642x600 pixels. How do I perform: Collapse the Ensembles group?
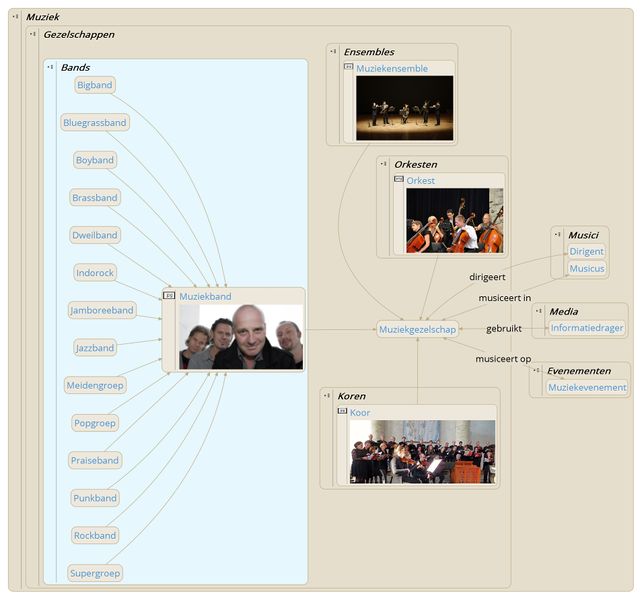coord(334,51)
